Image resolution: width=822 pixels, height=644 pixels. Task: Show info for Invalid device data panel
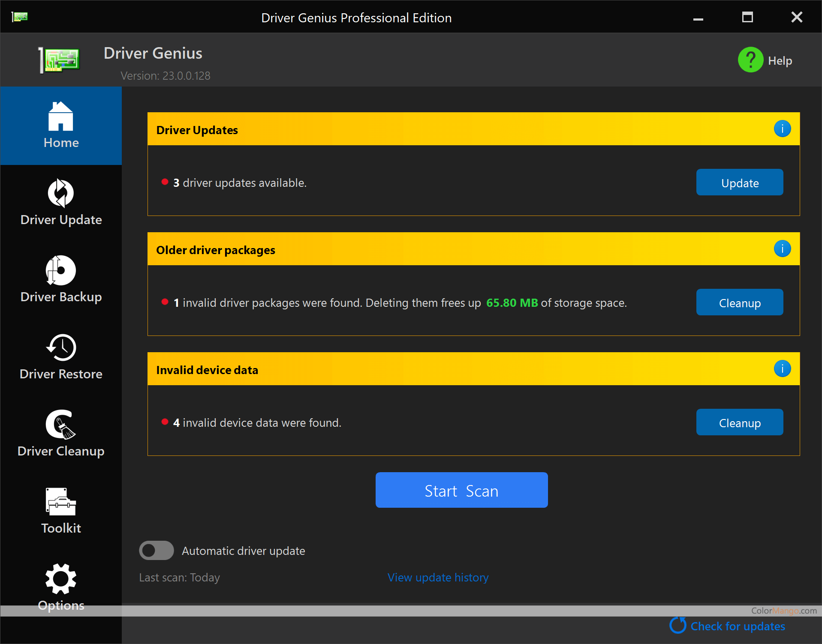tap(782, 368)
